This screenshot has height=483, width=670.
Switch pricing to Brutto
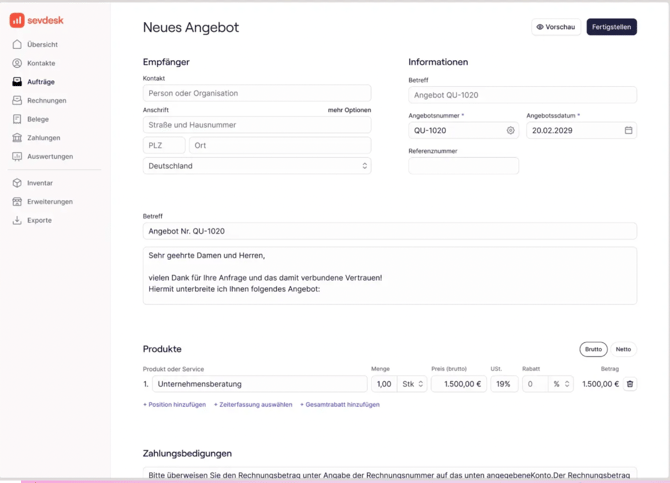tap(593, 349)
